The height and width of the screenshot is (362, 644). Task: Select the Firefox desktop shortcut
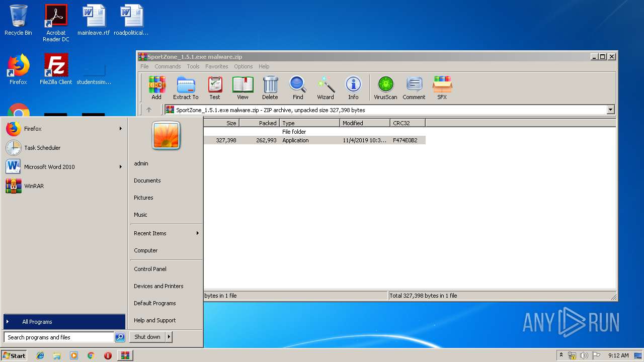pos(18,69)
